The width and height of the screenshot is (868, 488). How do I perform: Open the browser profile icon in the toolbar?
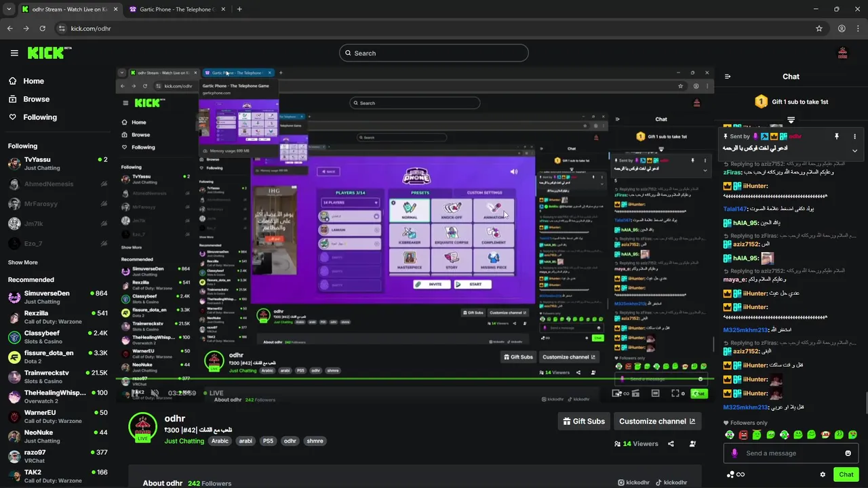point(842,28)
